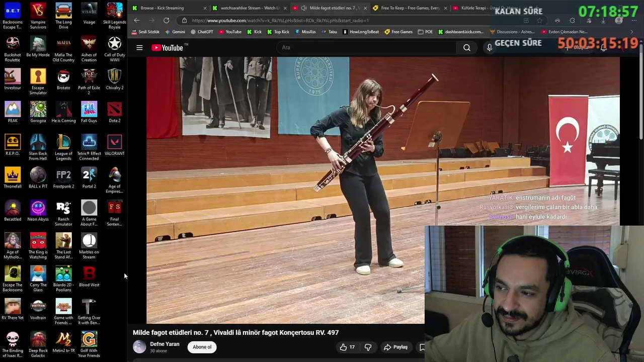Open the MissXss bookmark
The height and width of the screenshot is (362, 644).
point(305,32)
